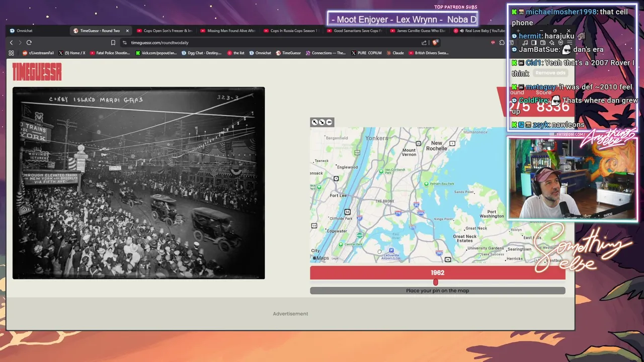Open Dgg Chat - Destiny bookmark

click(x=201, y=53)
